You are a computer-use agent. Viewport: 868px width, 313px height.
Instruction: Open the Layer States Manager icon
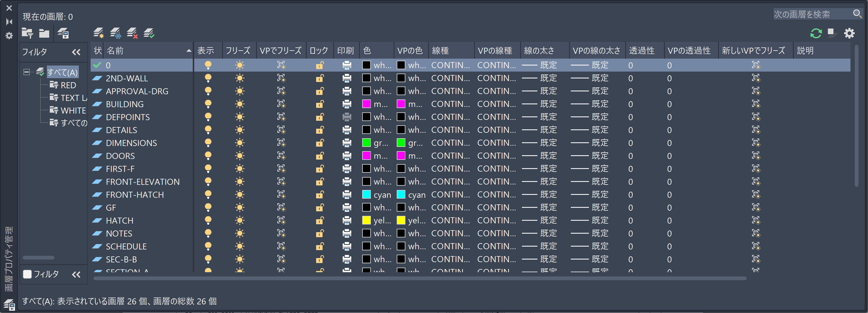pyautogui.click(x=63, y=33)
